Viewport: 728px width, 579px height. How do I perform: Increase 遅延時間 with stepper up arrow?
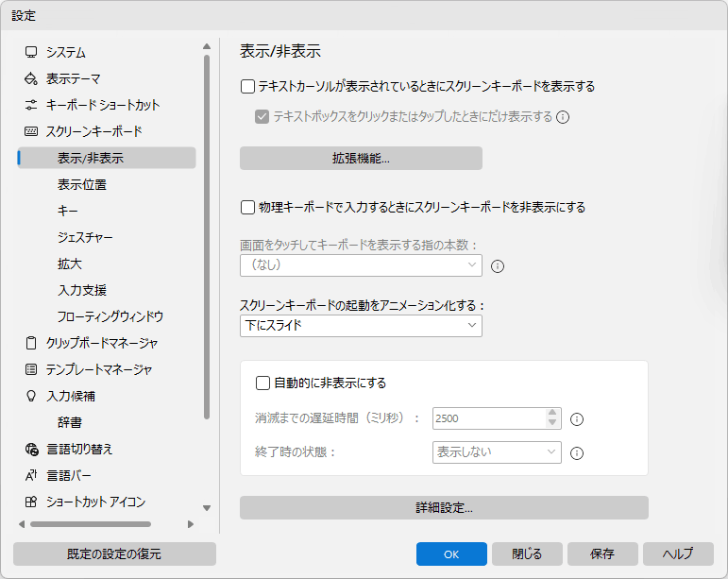pyautogui.click(x=552, y=414)
